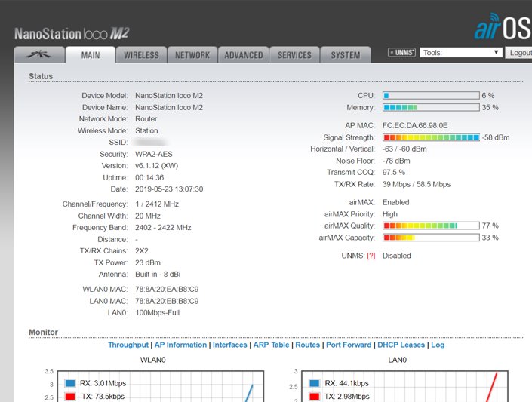Viewport: 532px width, 402px height.
Task: Click the CPU usage bar
Action: 431,95
